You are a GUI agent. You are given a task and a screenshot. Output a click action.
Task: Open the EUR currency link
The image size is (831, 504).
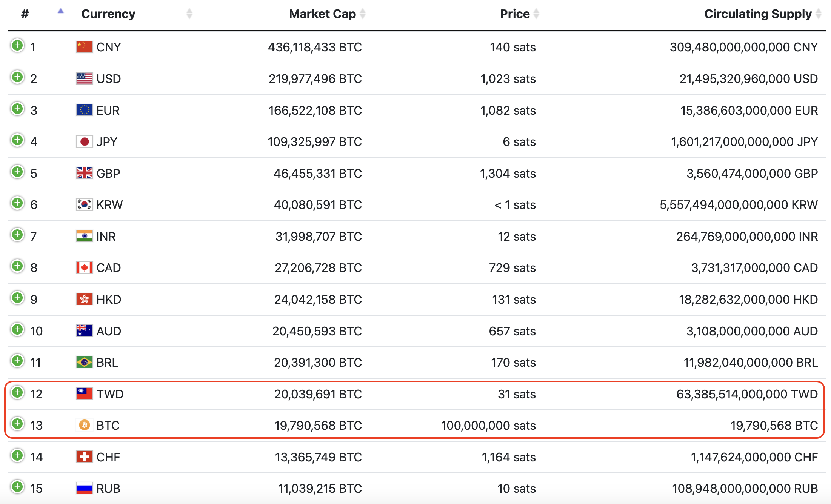pyautogui.click(x=108, y=111)
